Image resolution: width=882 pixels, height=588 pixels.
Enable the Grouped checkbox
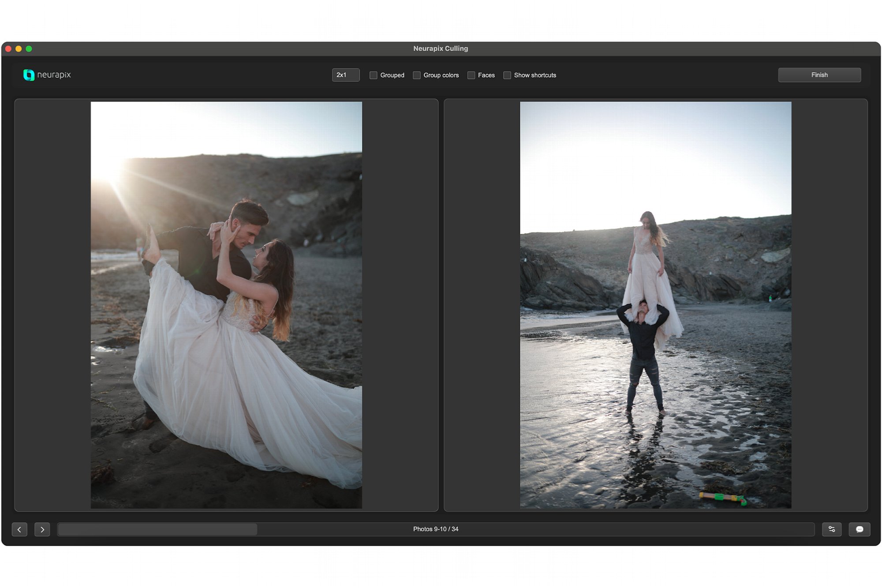[374, 75]
